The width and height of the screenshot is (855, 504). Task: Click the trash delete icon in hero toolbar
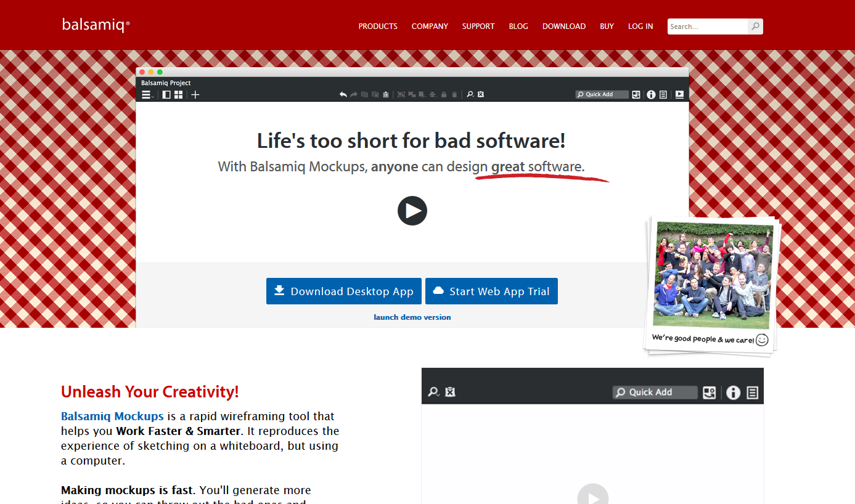(x=454, y=94)
